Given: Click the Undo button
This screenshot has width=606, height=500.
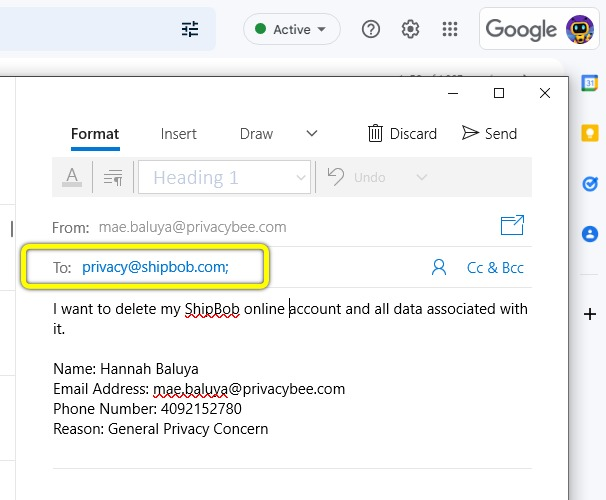Looking at the screenshot, I should coord(356,177).
